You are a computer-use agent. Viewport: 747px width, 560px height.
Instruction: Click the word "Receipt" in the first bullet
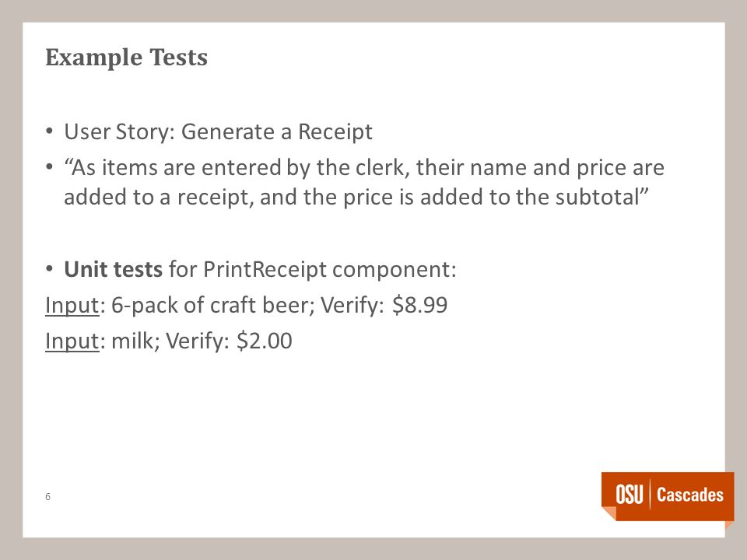tap(335, 132)
